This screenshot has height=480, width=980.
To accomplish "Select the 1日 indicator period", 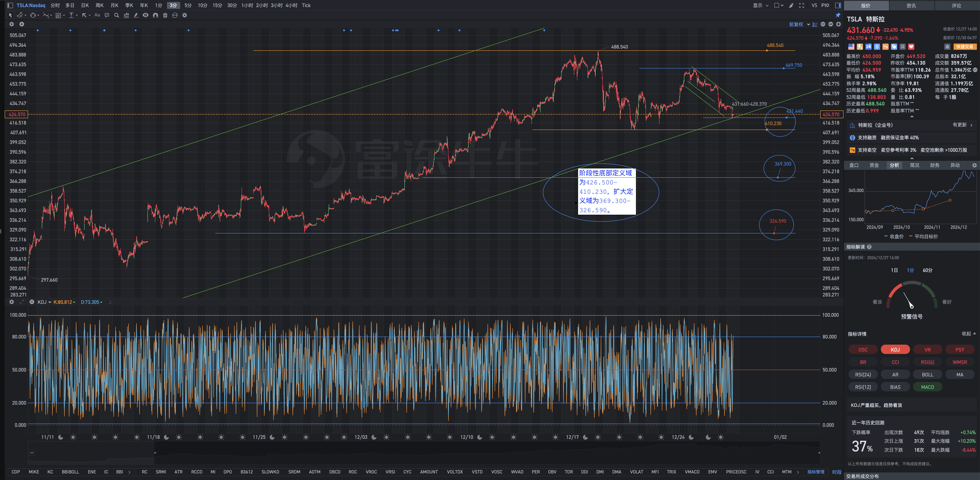I will point(894,270).
